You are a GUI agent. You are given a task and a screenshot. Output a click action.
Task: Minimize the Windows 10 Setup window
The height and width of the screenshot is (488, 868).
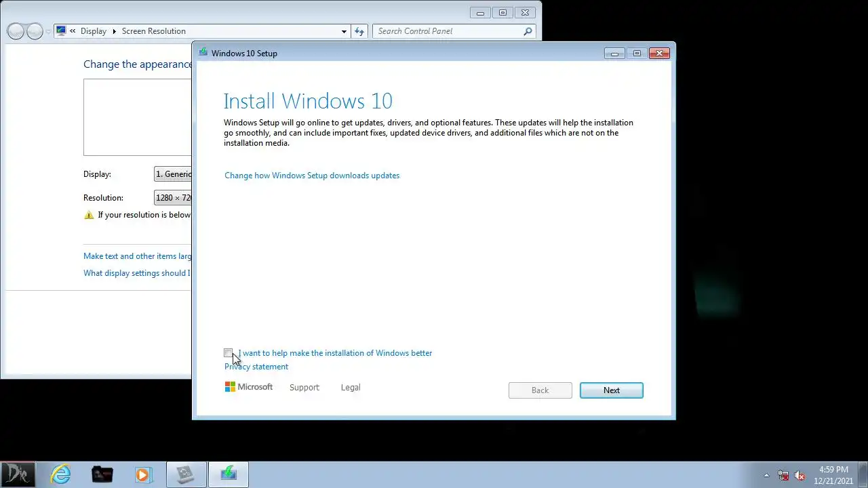(614, 53)
